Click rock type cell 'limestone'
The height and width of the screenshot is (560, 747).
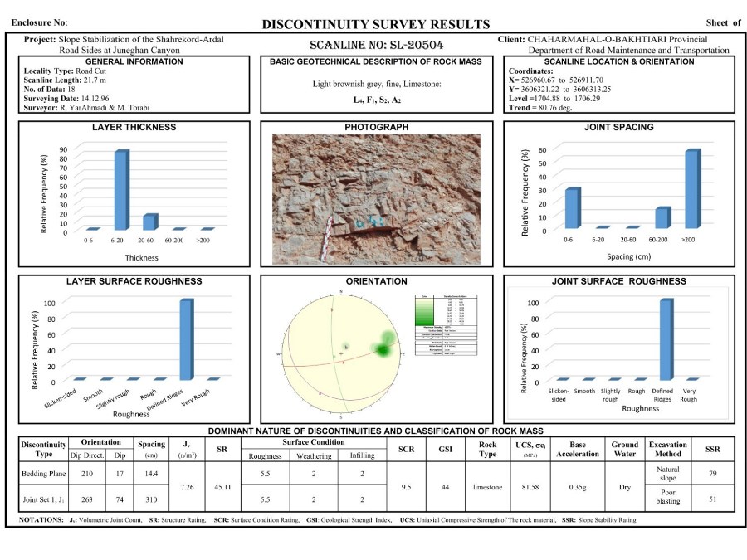tap(487, 487)
